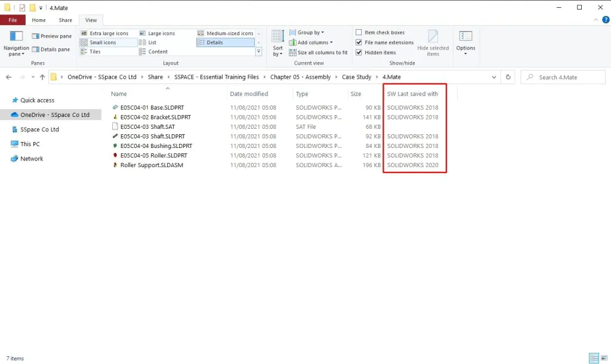Switch to details view status bar icon
Screen dimensions: 611x364
(x=594, y=358)
